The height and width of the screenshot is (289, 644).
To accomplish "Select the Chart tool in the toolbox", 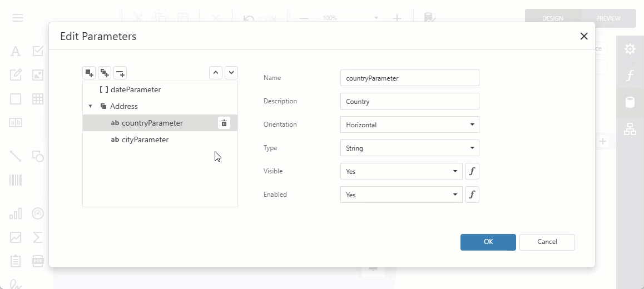I will [16, 213].
